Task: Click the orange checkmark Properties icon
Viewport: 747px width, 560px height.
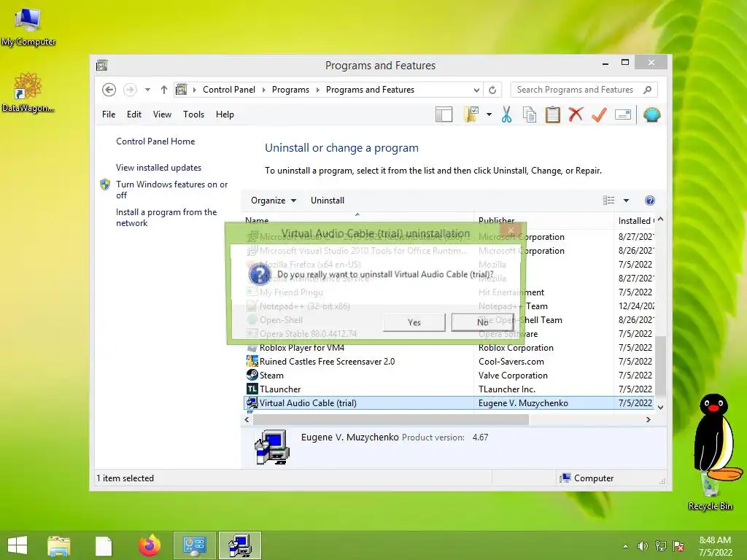Action: pyautogui.click(x=600, y=114)
